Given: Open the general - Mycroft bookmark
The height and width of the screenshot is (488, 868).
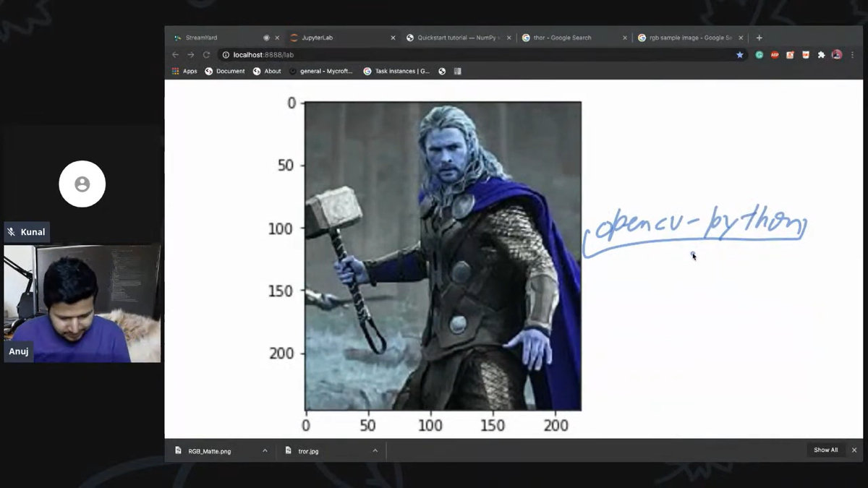Looking at the screenshot, I should pos(321,71).
